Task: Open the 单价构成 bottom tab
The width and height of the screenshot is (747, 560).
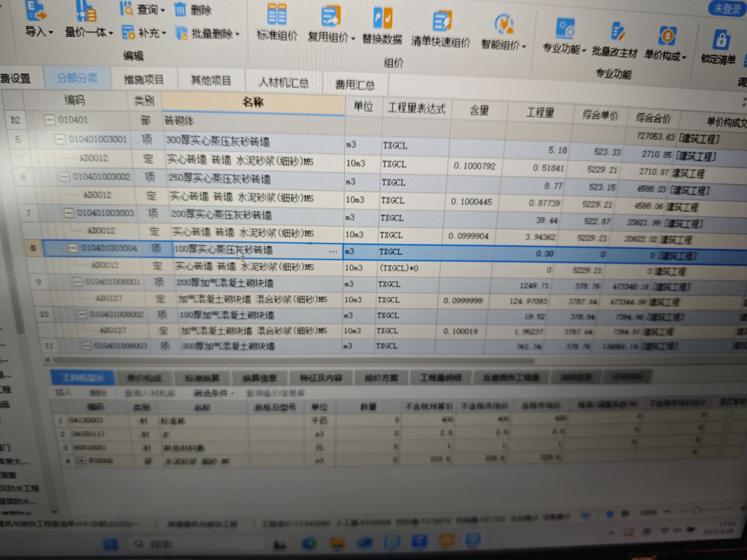Action: pyautogui.click(x=144, y=378)
